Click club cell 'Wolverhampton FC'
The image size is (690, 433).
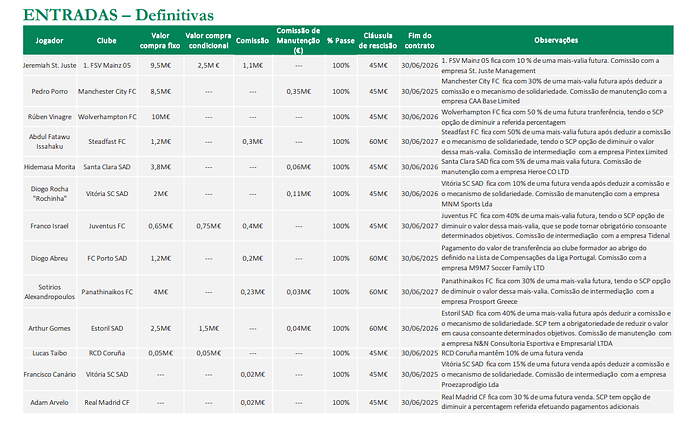[x=107, y=117]
